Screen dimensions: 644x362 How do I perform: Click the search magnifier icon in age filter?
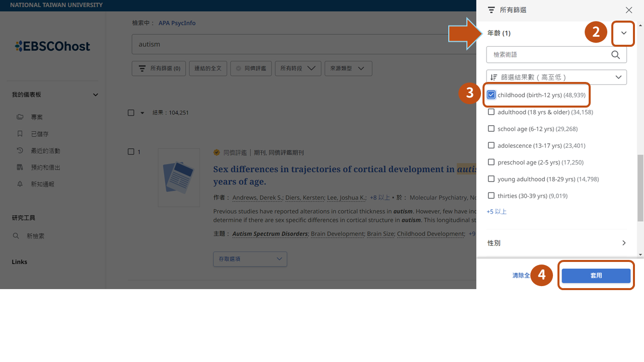pyautogui.click(x=615, y=55)
